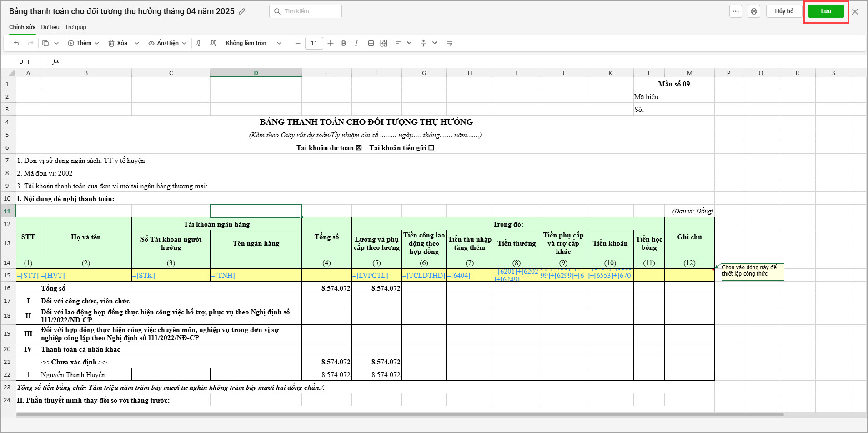Click the decrease decimal places icon
The image size is (868, 433).
click(199, 43)
